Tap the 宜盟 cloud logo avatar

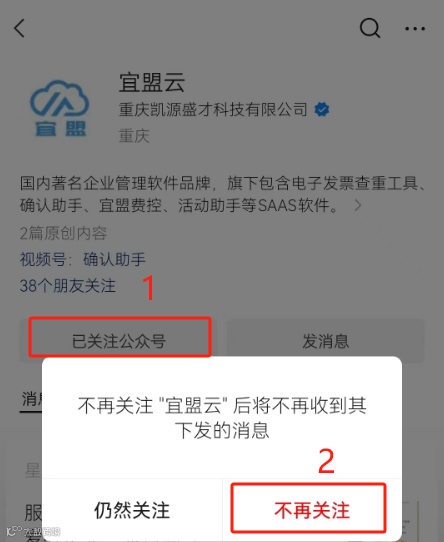click(x=59, y=108)
